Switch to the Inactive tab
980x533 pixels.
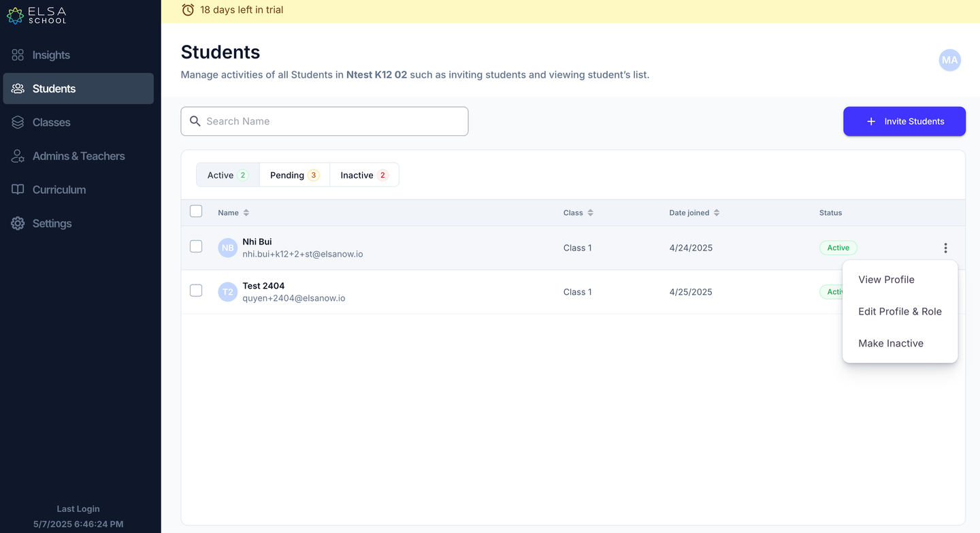tap(364, 175)
